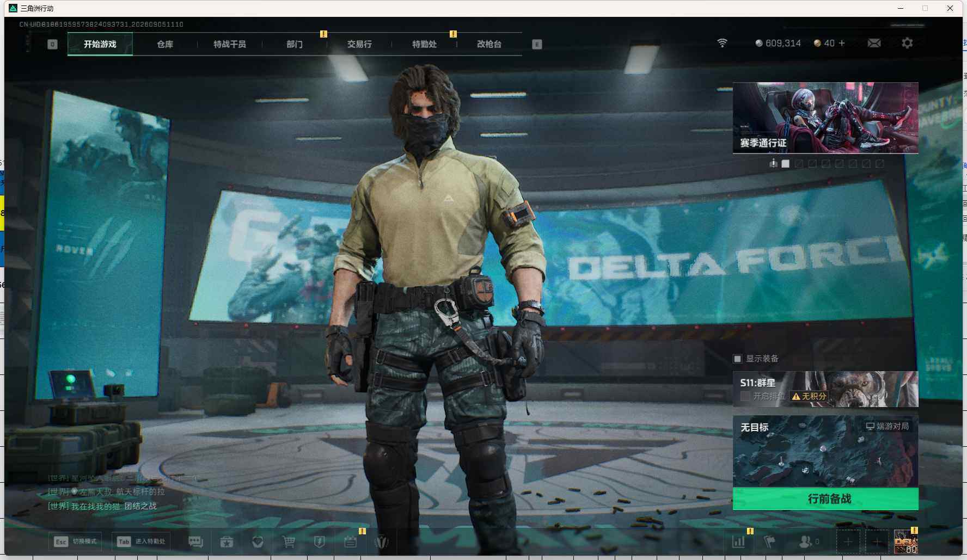This screenshot has width=967, height=560.
Task: Click the silver currency coin icon
Action: pos(759,43)
